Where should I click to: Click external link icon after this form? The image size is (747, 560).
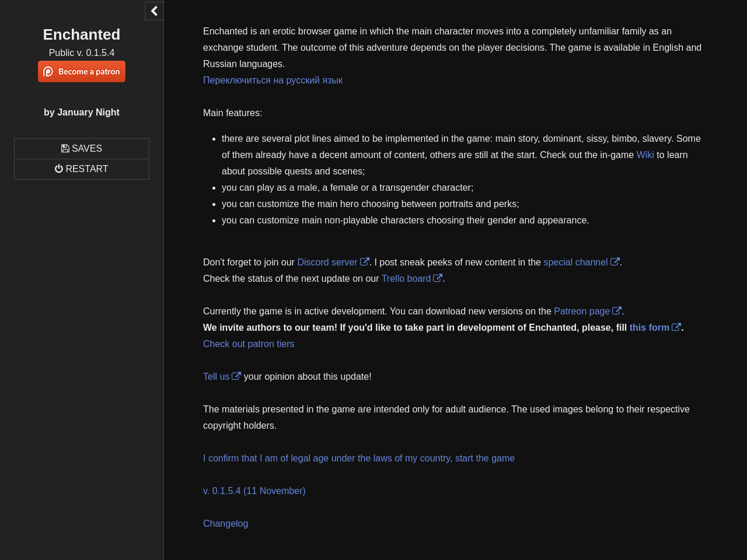[x=676, y=327]
